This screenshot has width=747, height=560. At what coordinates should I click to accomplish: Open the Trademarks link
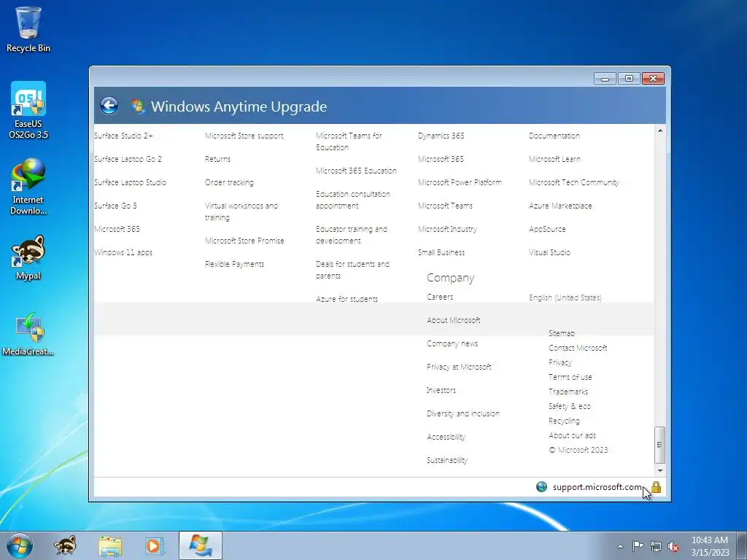click(568, 392)
